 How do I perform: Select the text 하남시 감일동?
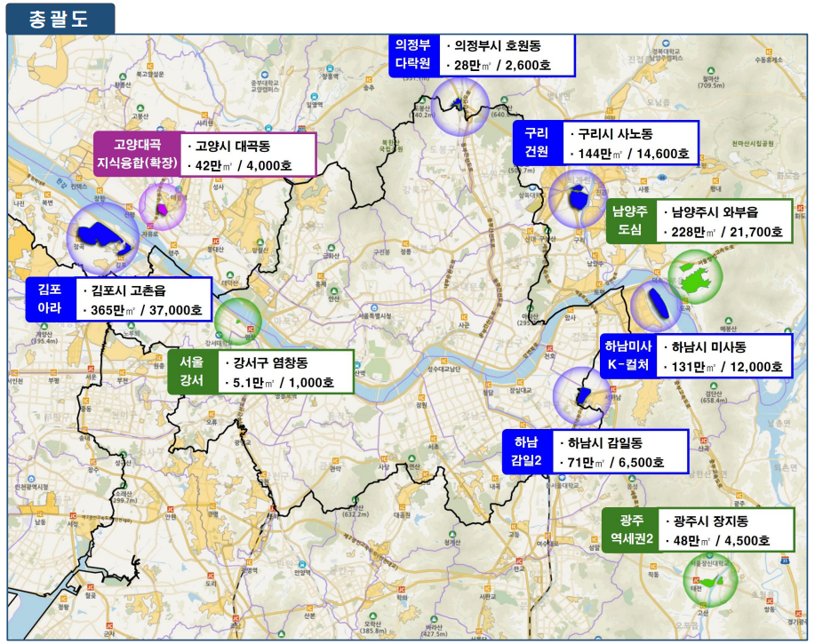pos(605,443)
